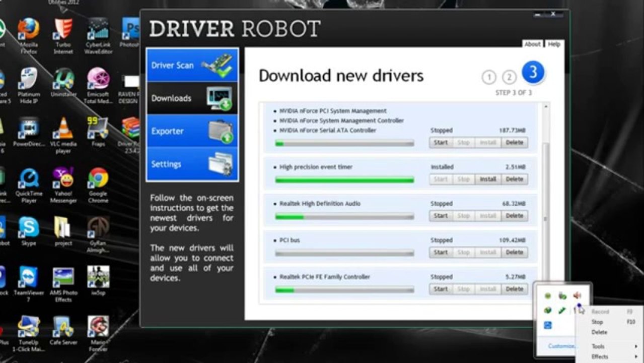
Task: Open the Mario Forever desktop icon
Action: pyautogui.click(x=98, y=334)
